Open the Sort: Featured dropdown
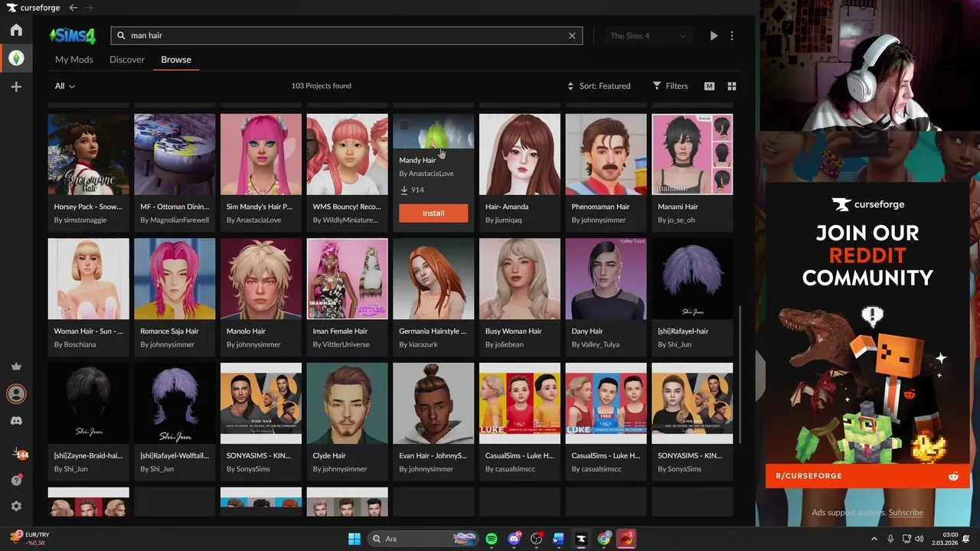Image resolution: width=980 pixels, height=551 pixels. (x=599, y=86)
